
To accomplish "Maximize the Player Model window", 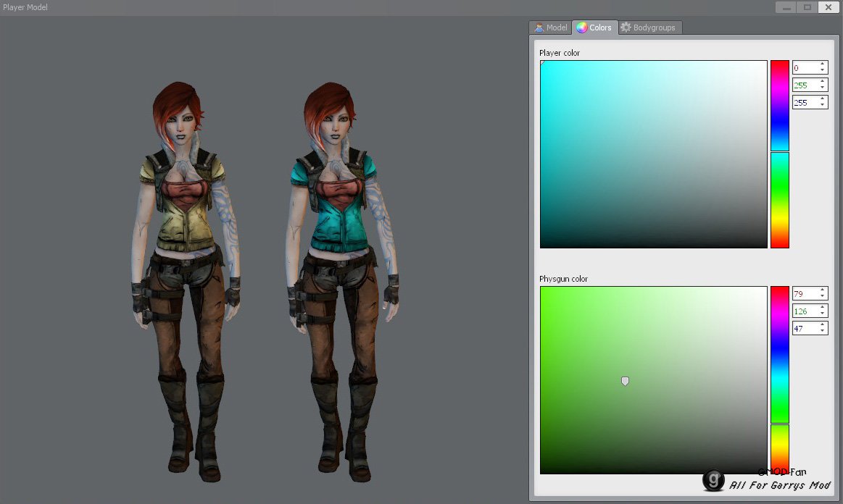I will click(807, 7).
